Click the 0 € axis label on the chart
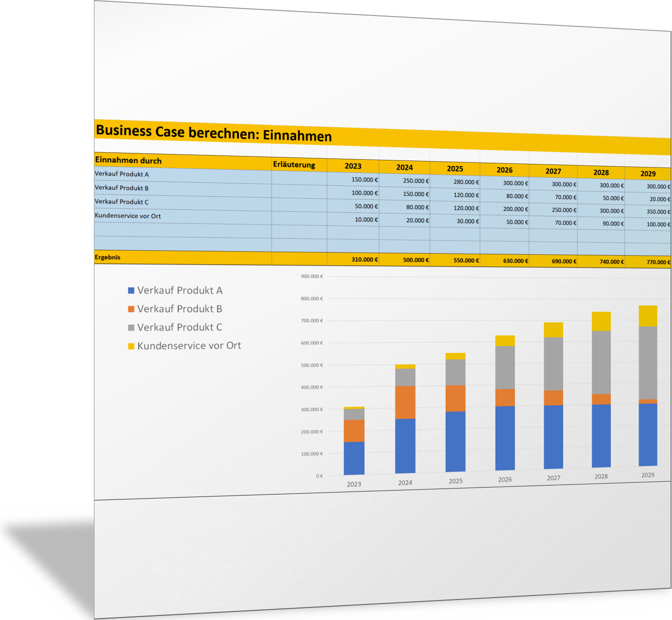This screenshot has width=672, height=620. [319, 476]
